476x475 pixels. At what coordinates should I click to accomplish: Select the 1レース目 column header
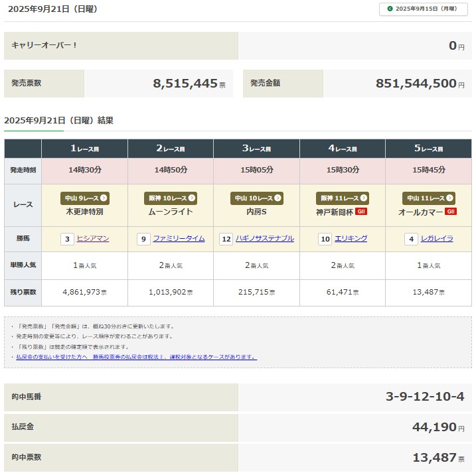85,149
